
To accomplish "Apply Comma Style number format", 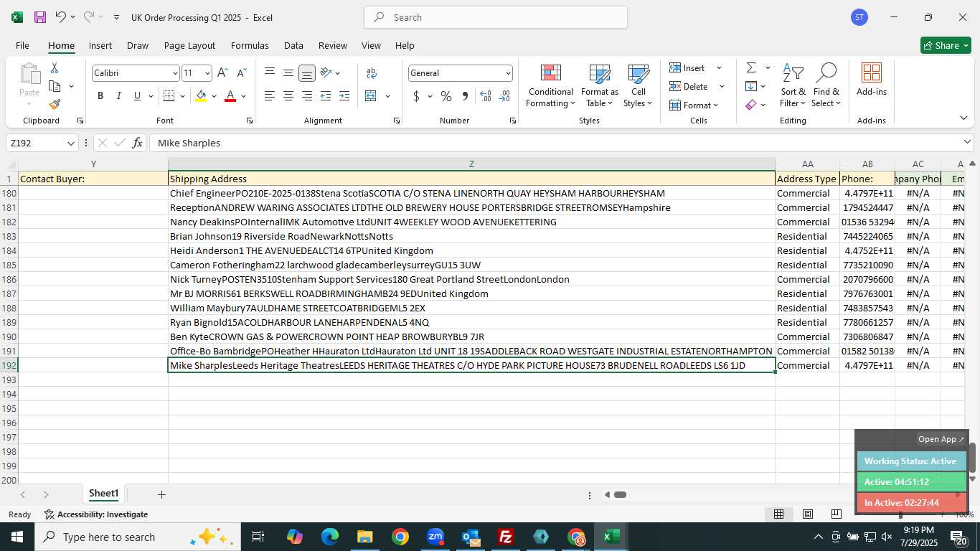I will point(465,96).
